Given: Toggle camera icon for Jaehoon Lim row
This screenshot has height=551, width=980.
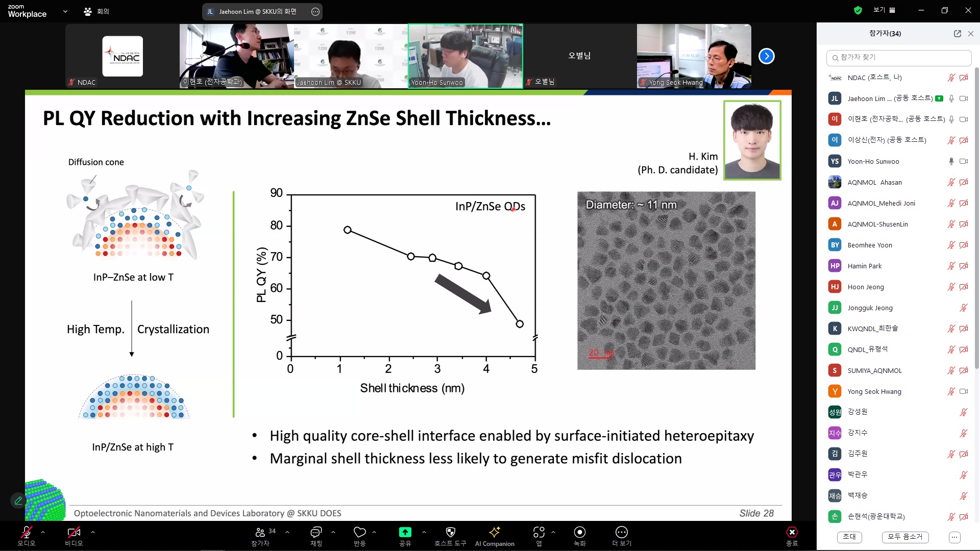Looking at the screenshot, I should [x=964, y=98].
